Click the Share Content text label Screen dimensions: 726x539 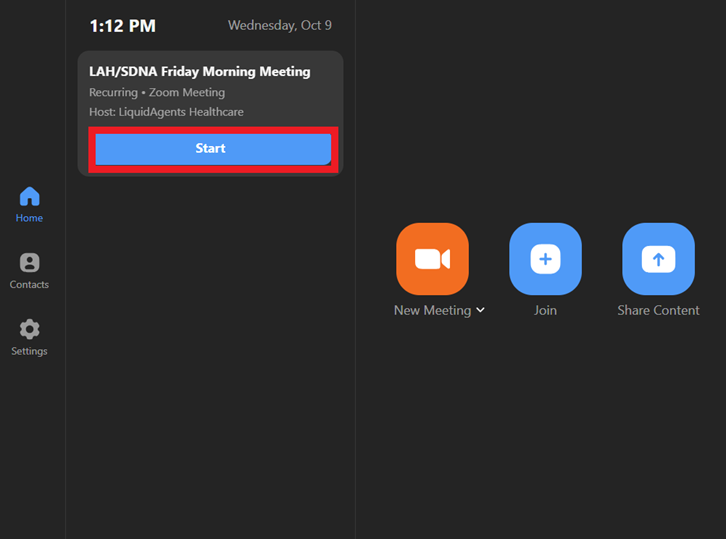[658, 310]
